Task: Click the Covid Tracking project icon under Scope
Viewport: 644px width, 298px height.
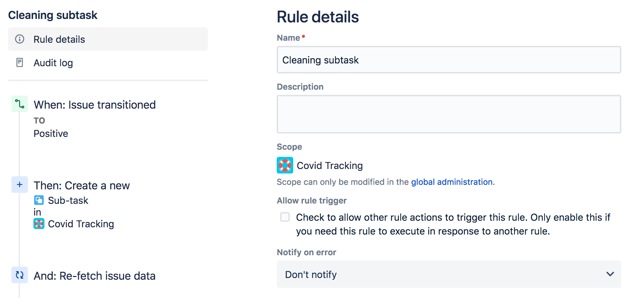Action: (x=285, y=165)
